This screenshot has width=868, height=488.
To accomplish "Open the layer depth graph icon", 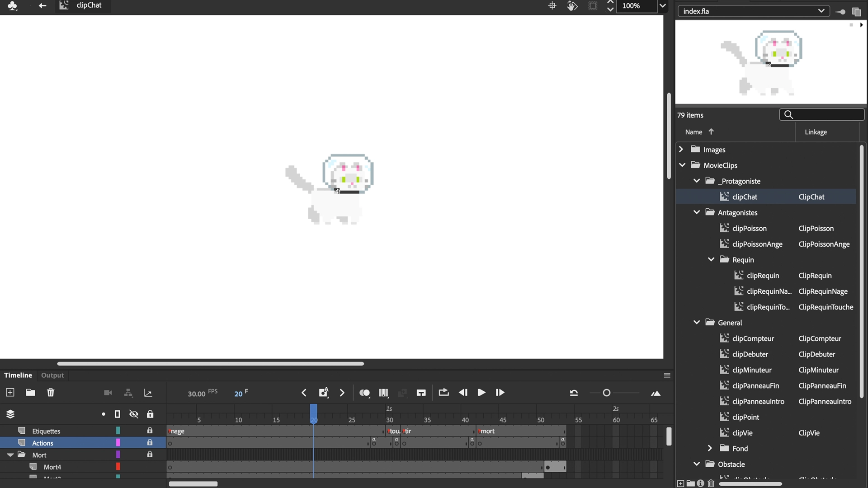I will (x=148, y=393).
